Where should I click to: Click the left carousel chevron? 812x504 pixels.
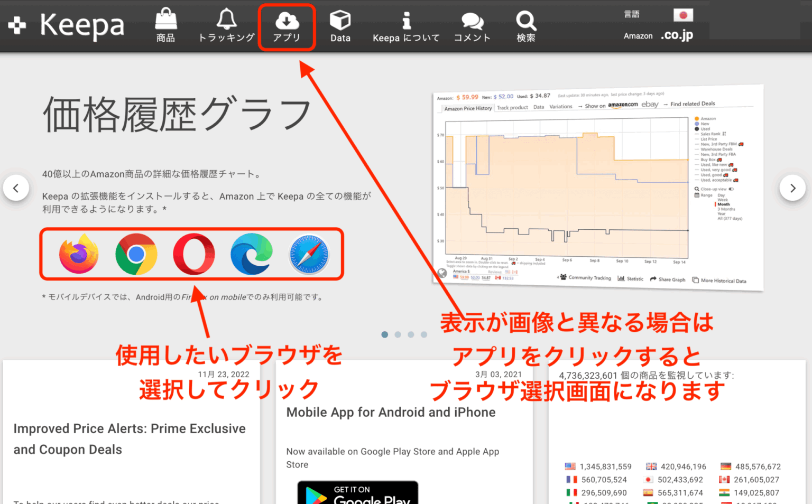coord(16,188)
